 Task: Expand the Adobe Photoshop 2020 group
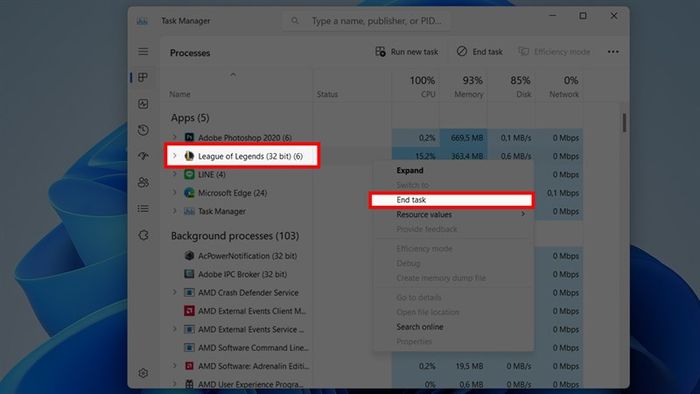(x=175, y=137)
